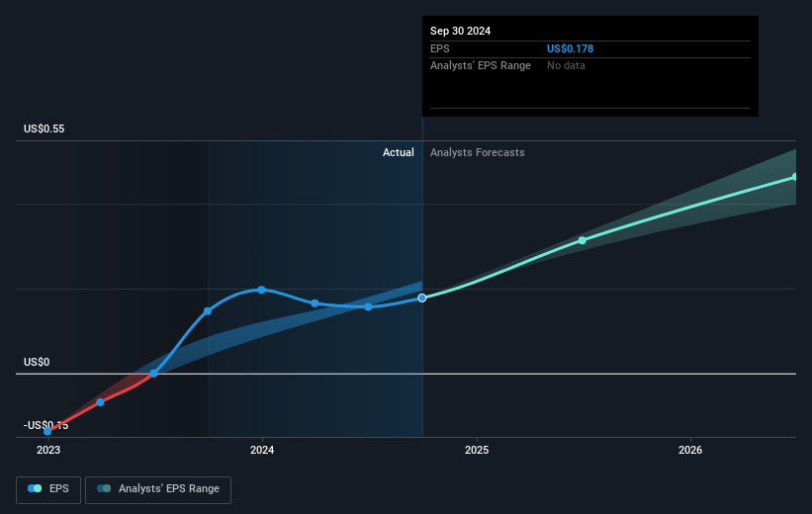The width and height of the screenshot is (812, 514).
Task: Select the first EPS point at 2023
Action: point(47,431)
